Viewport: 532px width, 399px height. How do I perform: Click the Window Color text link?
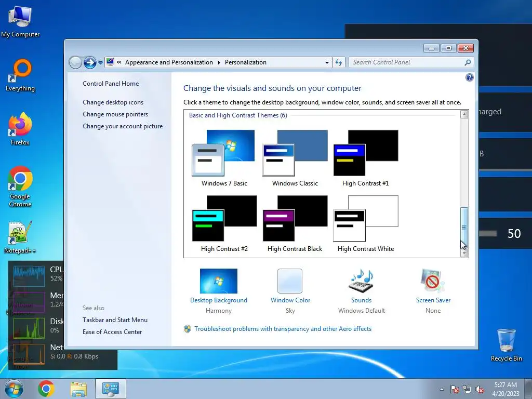click(x=290, y=300)
